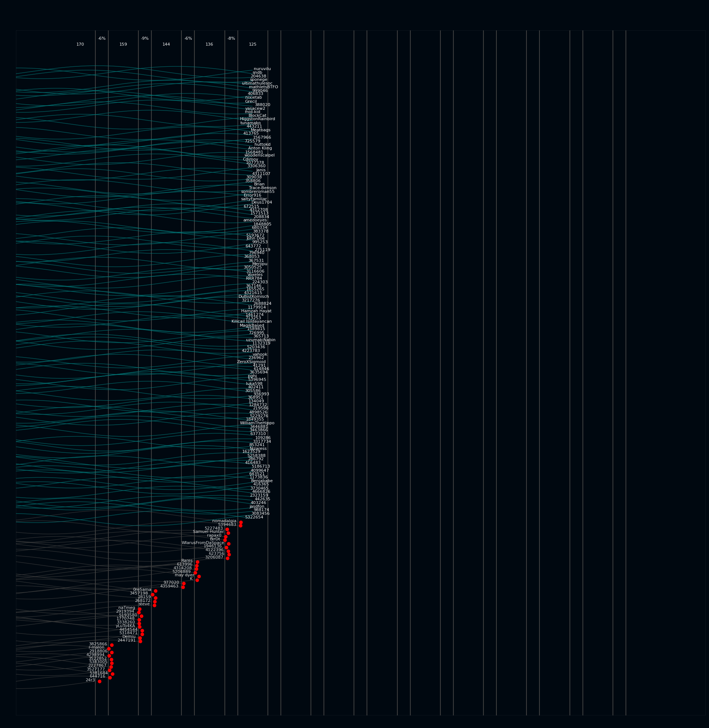This screenshot has width=709, height=728.
Task: Click the nomadalgia label
Action: 224,521
